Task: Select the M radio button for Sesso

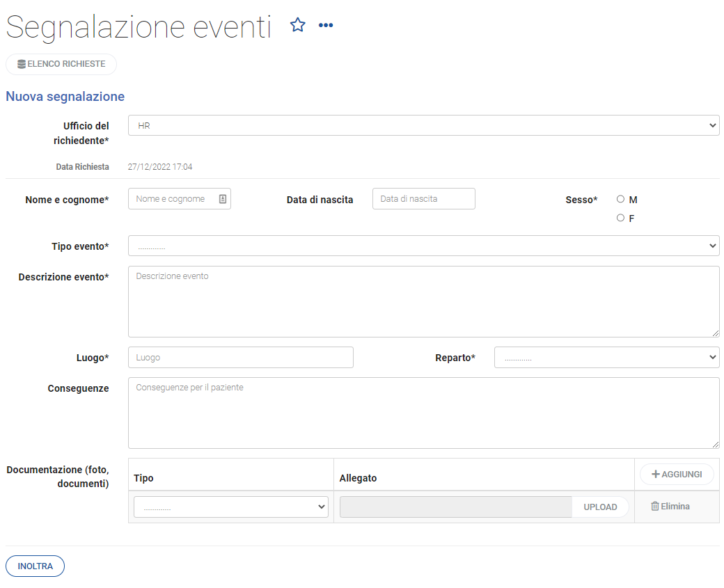Action: point(620,198)
